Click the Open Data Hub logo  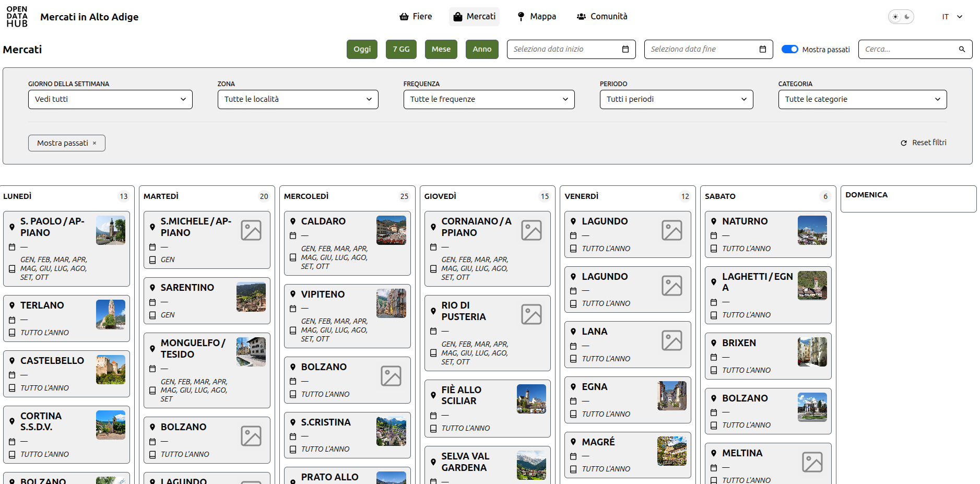(17, 17)
